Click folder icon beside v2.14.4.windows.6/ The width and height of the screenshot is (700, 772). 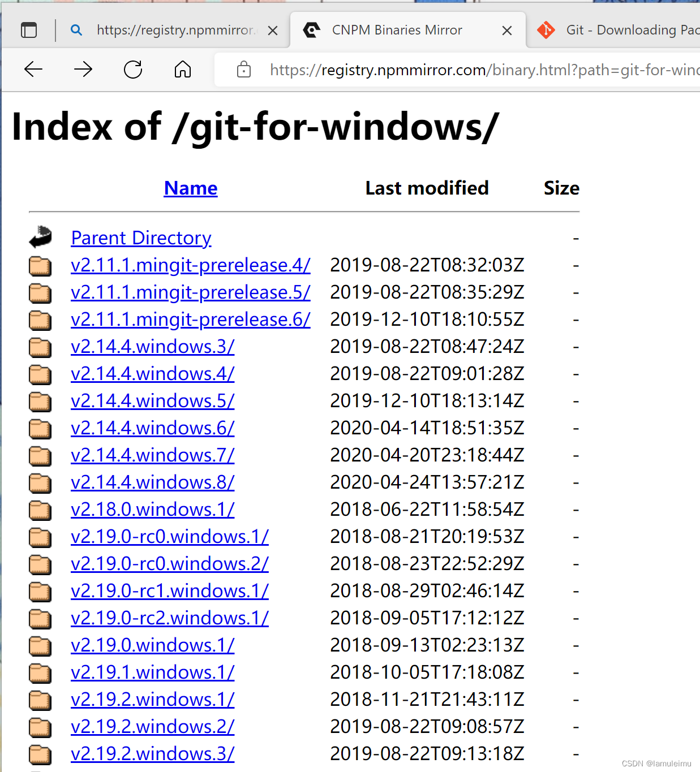click(x=40, y=429)
